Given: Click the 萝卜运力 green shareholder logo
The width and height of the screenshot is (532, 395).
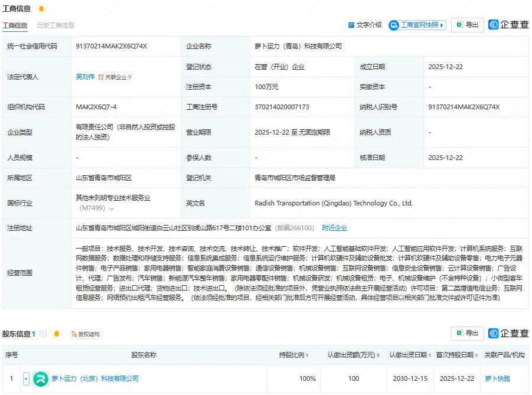Looking at the screenshot, I should pos(40,378).
